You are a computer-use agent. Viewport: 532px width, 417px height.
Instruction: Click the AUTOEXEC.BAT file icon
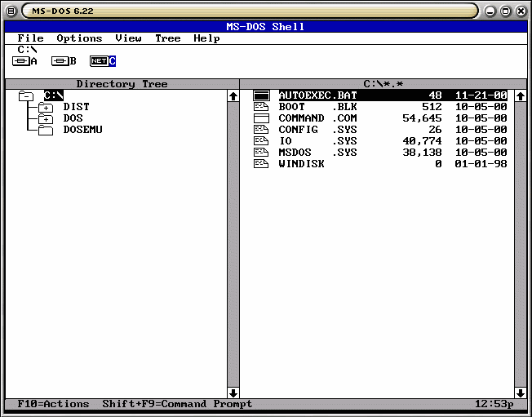click(261, 95)
